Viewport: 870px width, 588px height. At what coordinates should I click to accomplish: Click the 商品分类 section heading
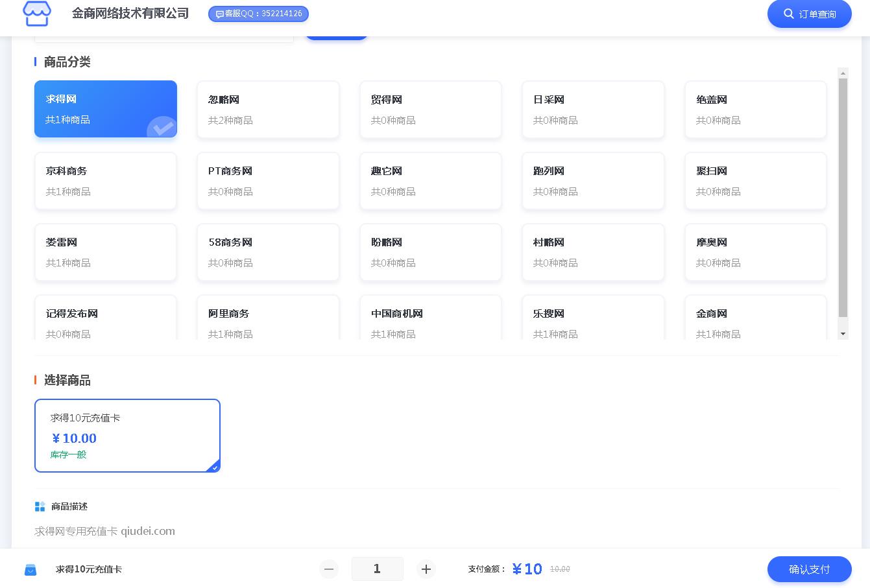click(67, 62)
